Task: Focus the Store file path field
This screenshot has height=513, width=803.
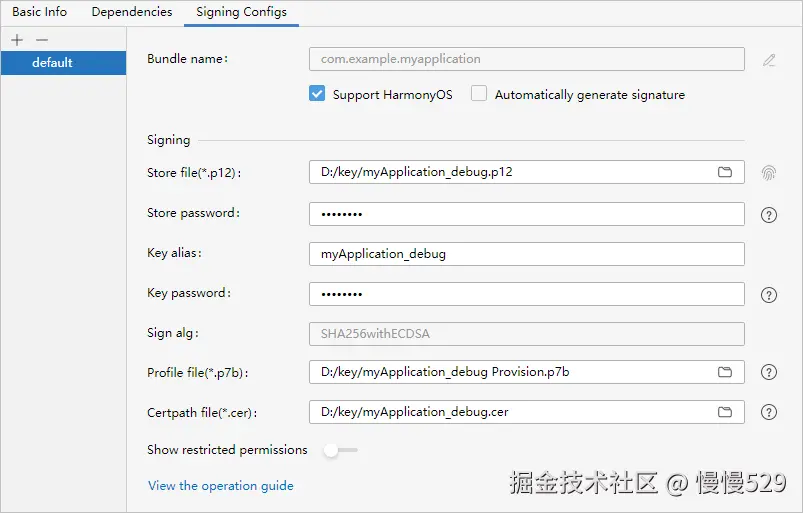Action: click(x=526, y=172)
